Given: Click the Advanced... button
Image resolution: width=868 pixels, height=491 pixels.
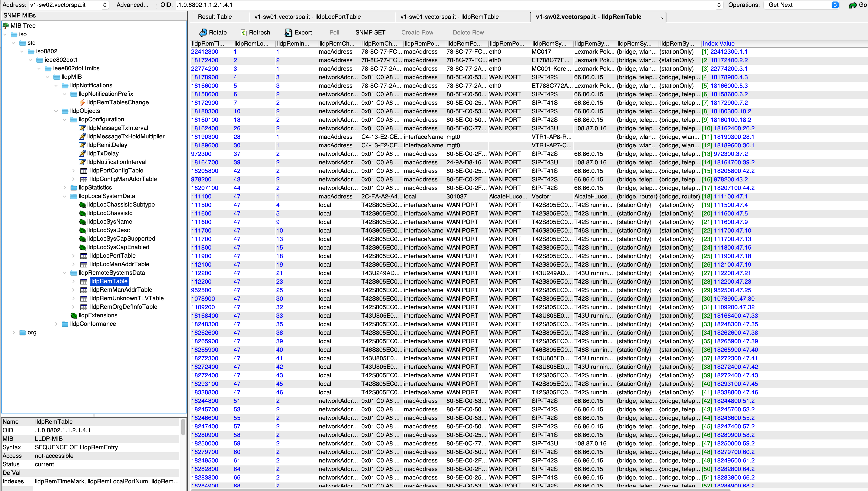Looking at the screenshot, I should (132, 5).
